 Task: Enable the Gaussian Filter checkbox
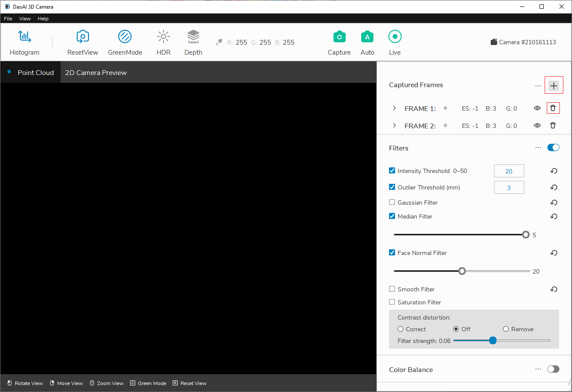[392, 202]
